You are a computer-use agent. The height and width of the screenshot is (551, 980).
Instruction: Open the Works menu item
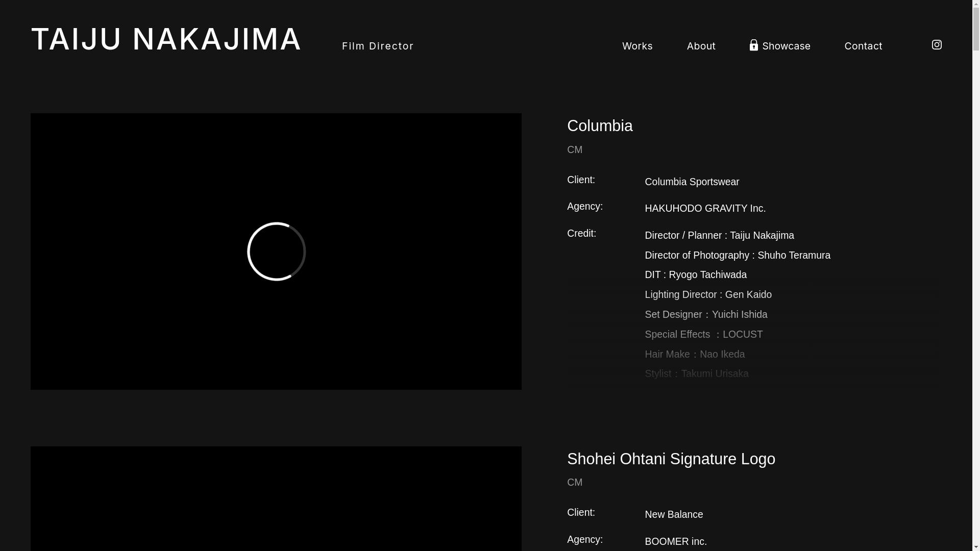coord(637,46)
